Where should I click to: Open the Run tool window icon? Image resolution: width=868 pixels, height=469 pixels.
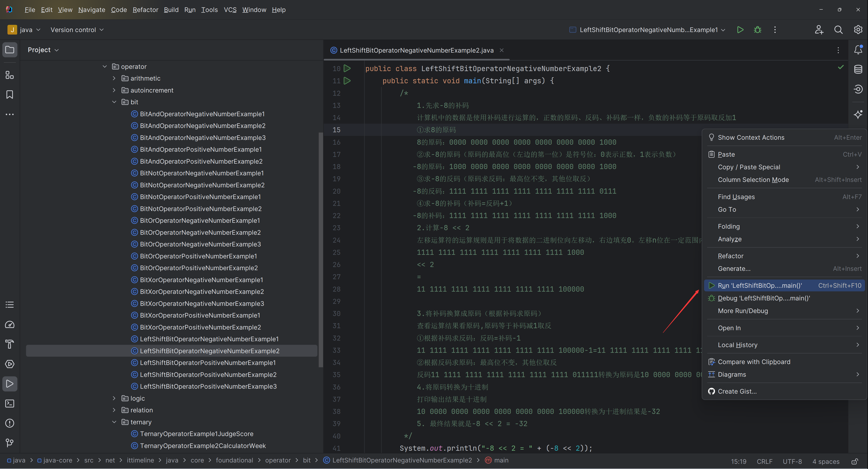pyautogui.click(x=10, y=384)
